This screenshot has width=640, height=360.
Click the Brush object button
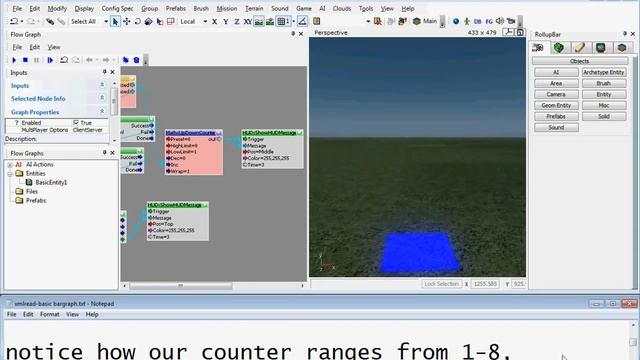[x=604, y=83]
